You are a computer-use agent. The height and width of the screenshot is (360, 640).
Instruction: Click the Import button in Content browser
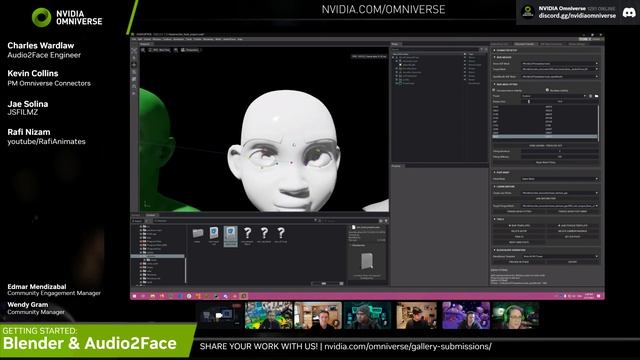tap(138, 221)
